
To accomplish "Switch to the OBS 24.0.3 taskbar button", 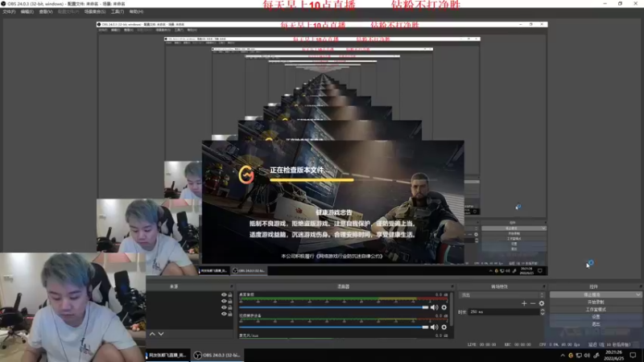I will (x=217, y=355).
